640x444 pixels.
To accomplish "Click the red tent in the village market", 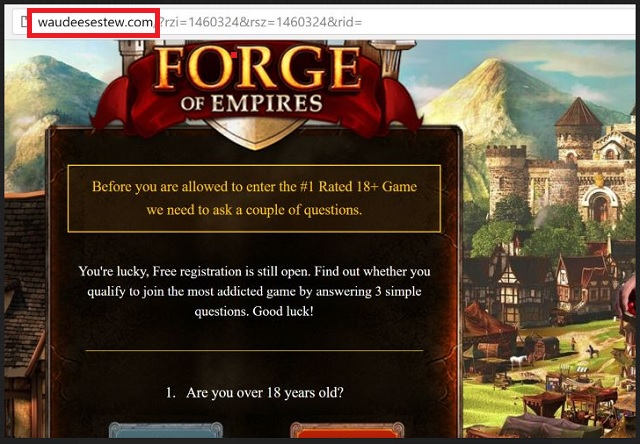I will [486, 324].
